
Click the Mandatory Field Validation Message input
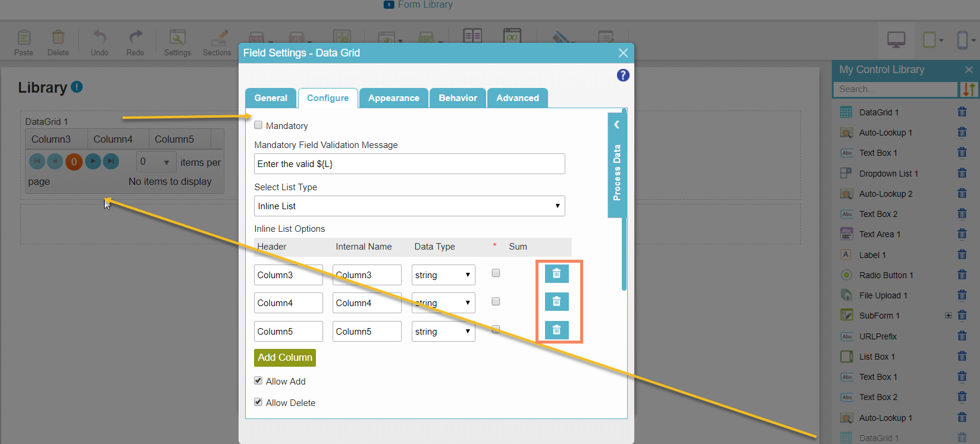tap(409, 164)
